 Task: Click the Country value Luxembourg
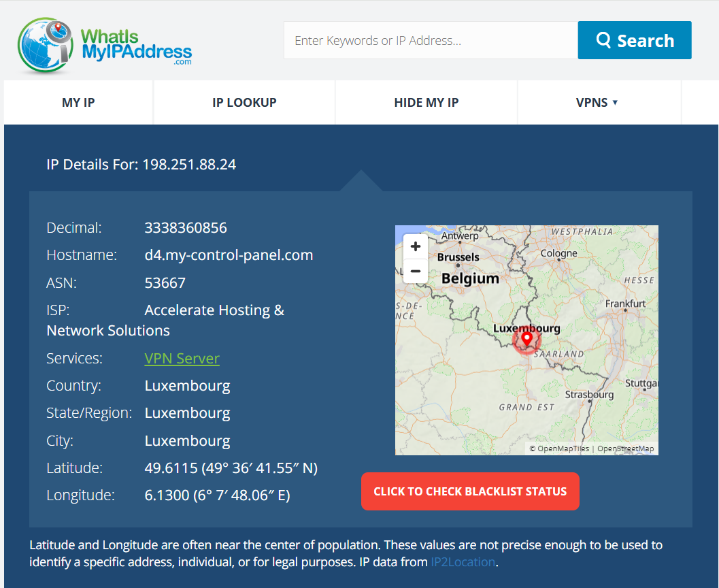[188, 386]
